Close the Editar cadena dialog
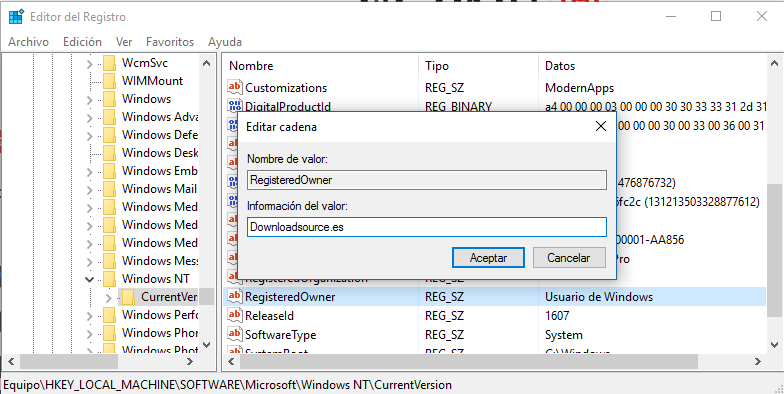Screen dimensions: 784x394 [600, 126]
